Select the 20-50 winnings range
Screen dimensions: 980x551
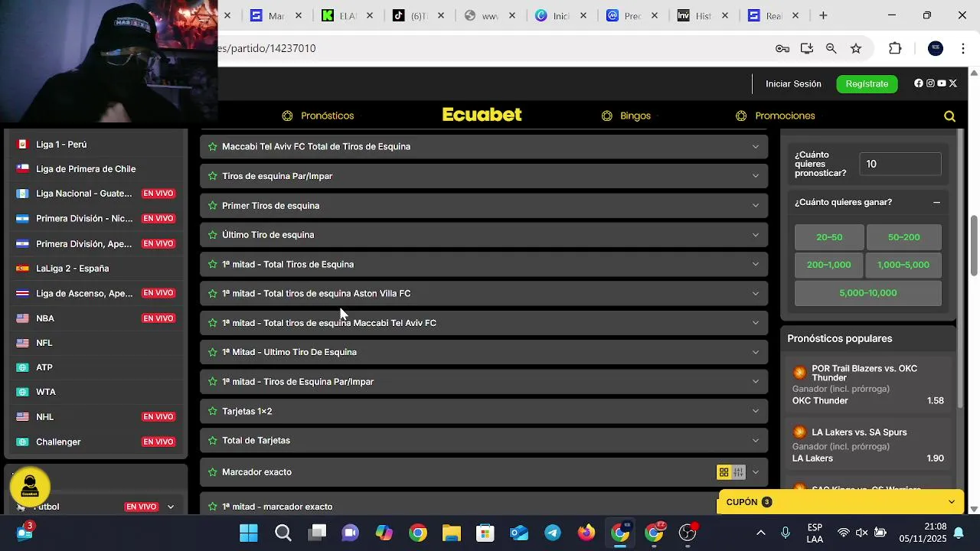(x=829, y=237)
